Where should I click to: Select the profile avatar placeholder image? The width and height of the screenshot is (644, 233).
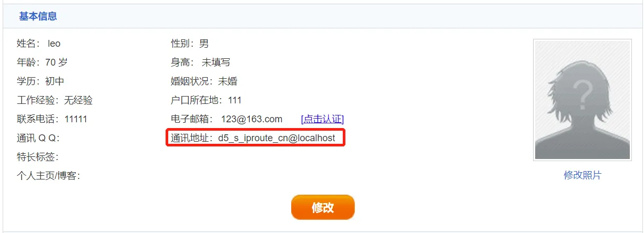pos(582,100)
